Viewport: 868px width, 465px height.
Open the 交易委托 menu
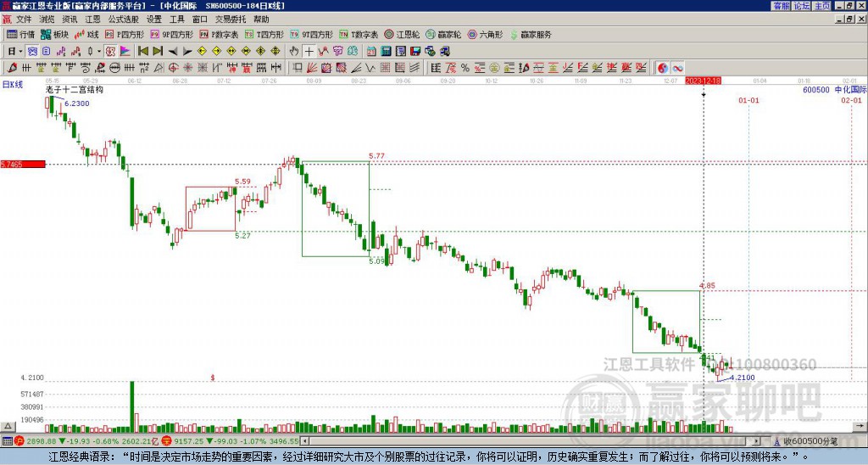point(231,20)
